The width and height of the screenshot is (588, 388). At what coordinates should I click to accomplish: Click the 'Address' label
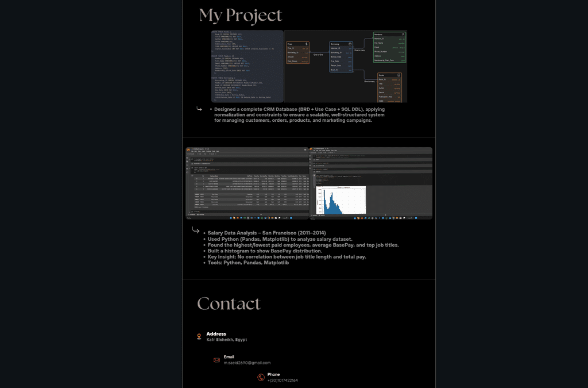[x=216, y=334]
